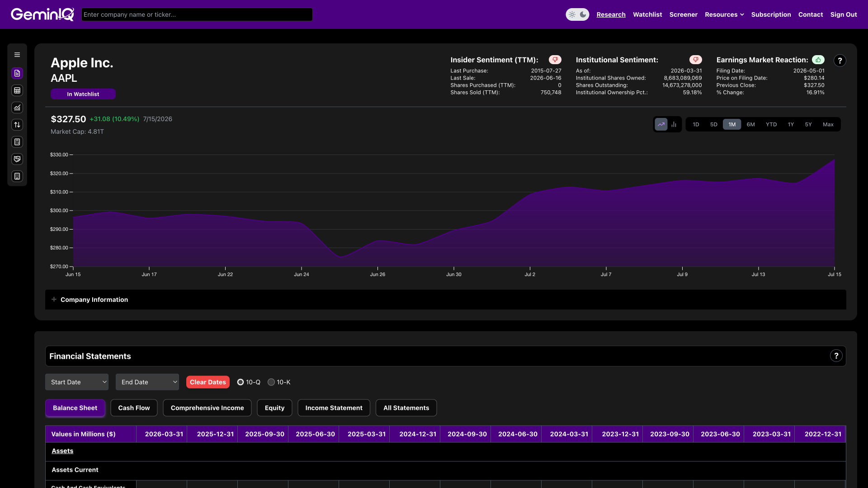Open the table grid sidebar icon
868x488 pixels.
pos(17,90)
